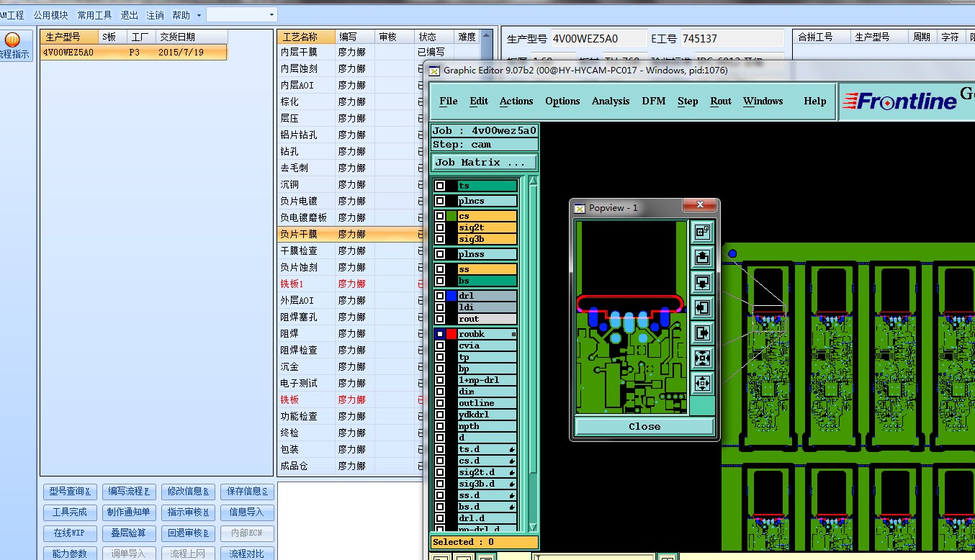975x560 pixels.
Task: Click the Popview window title icon
Action: coord(580,208)
